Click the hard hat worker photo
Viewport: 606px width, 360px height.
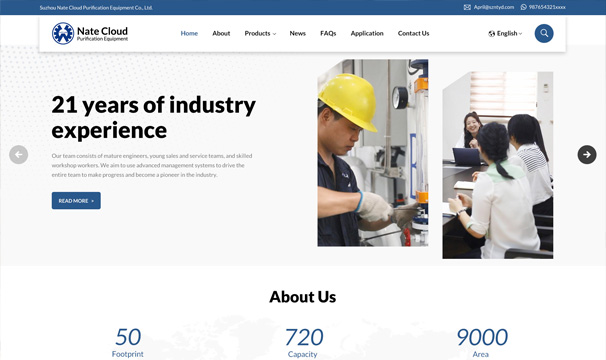(373, 153)
